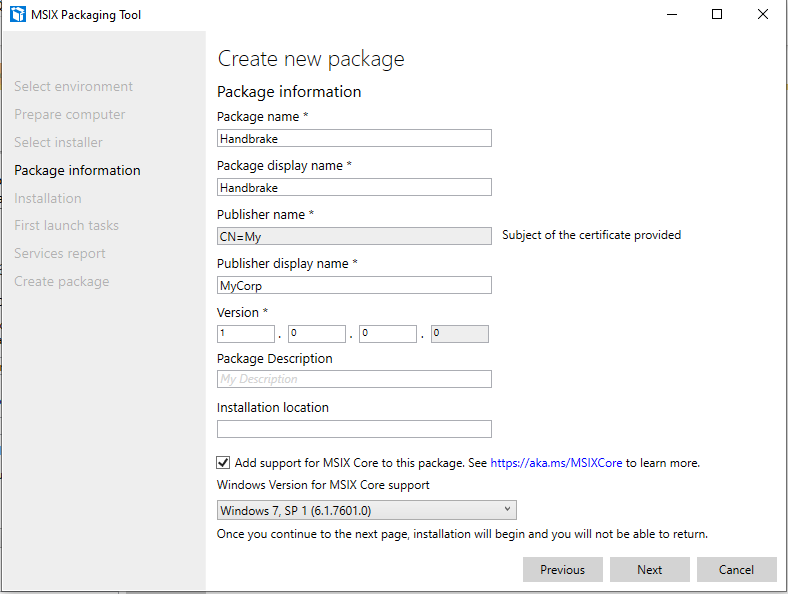Focus the Installation location field
This screenshot has height=594, width=788.
[x=354, y=429]
